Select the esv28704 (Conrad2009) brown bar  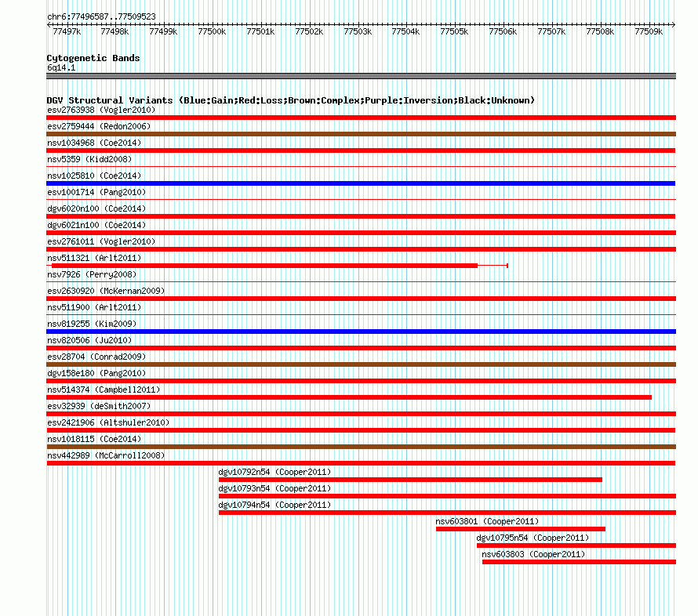(361, 364)
